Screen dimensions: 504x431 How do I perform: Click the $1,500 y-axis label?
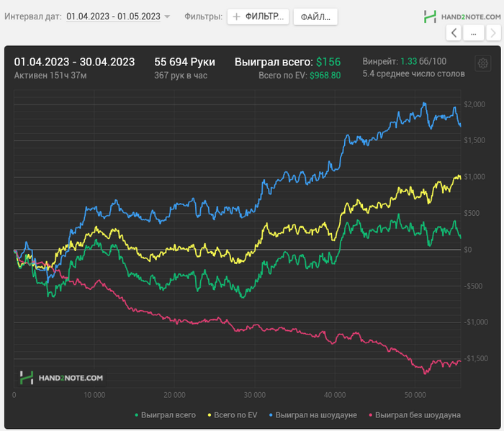(x=474, y=140)
